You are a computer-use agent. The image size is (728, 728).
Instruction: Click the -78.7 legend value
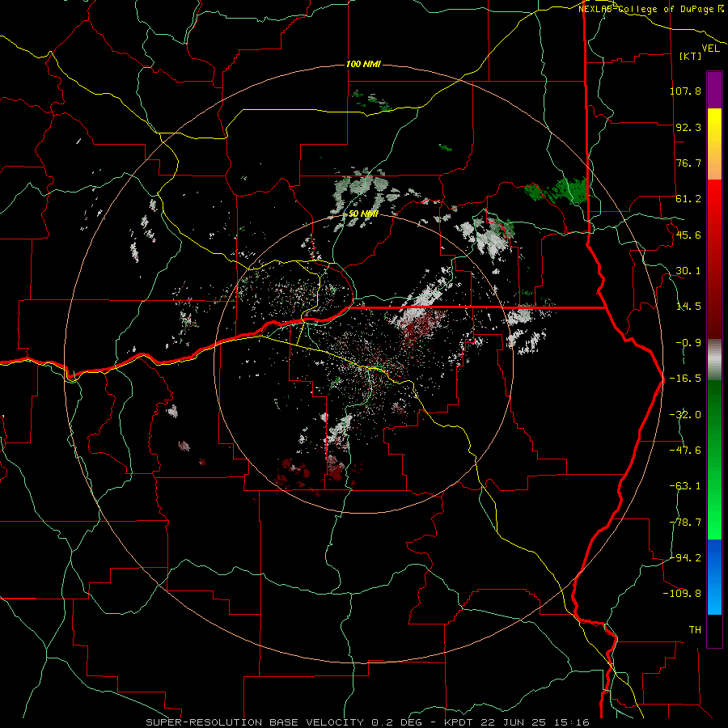(x=685, y=523)
